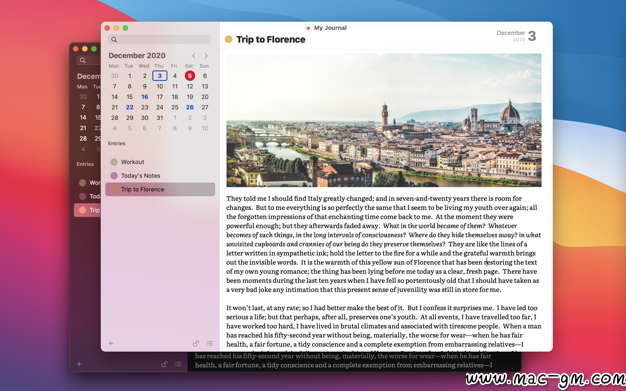Select outlined day 3 in front calendar
Viewport: 626px width, 391px height.
coord(159,75)
